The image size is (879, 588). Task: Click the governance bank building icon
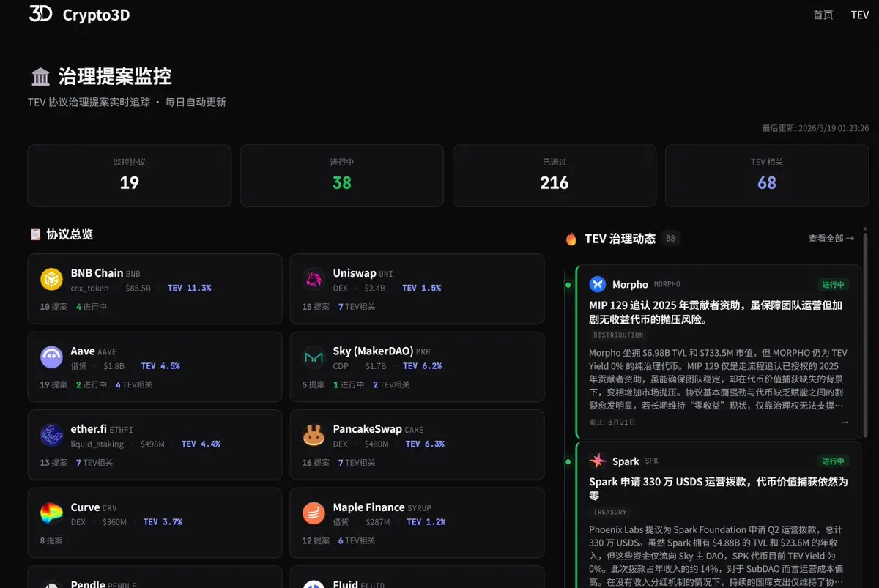tap(41, 76)
